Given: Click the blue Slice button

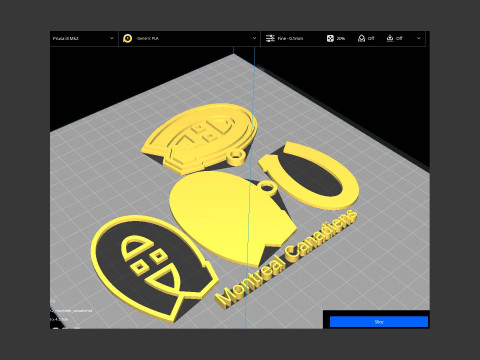Looking at the screenshot, I should [x=379, y=322].
